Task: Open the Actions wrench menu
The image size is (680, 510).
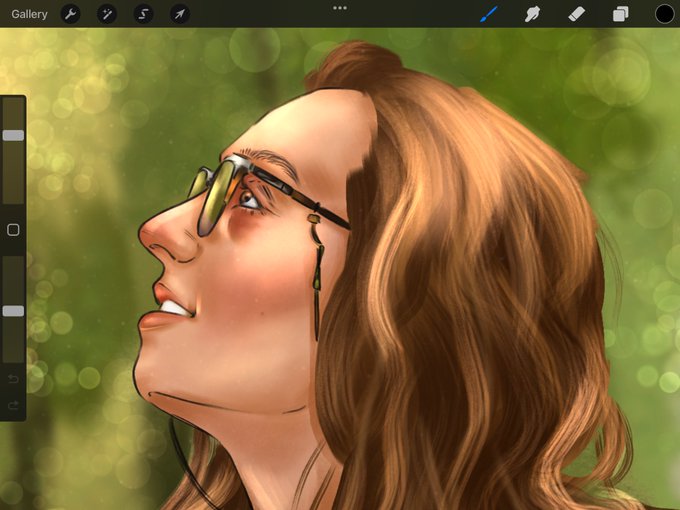Action: pyautogui.click(x=70, y=14)
